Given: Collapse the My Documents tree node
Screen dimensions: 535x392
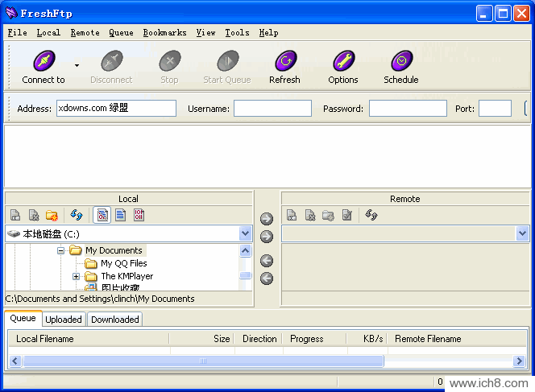Looking at the screenshot, I should 60,251.
